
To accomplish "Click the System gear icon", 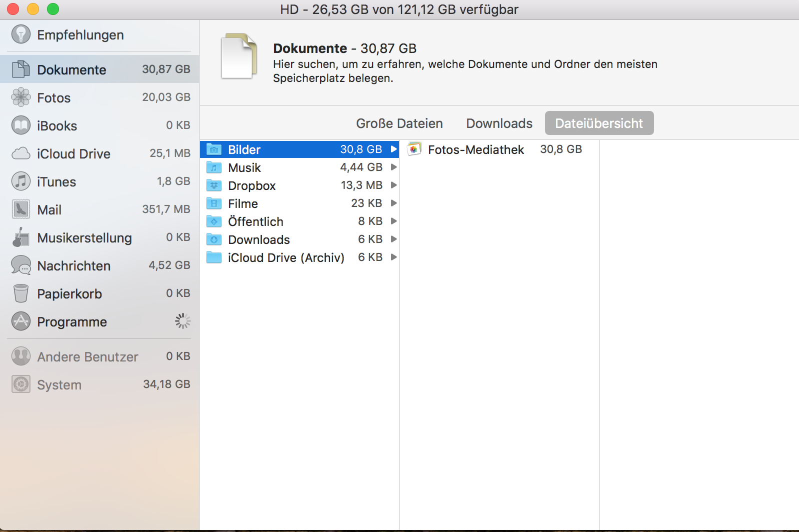I will point(21,384).
